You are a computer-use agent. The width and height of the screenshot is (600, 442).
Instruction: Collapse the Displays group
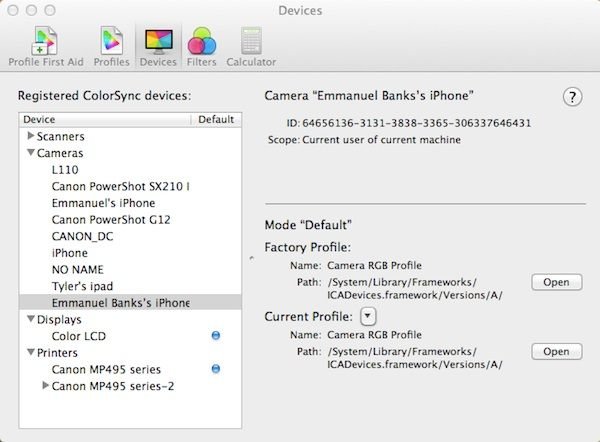pos(31,319)
